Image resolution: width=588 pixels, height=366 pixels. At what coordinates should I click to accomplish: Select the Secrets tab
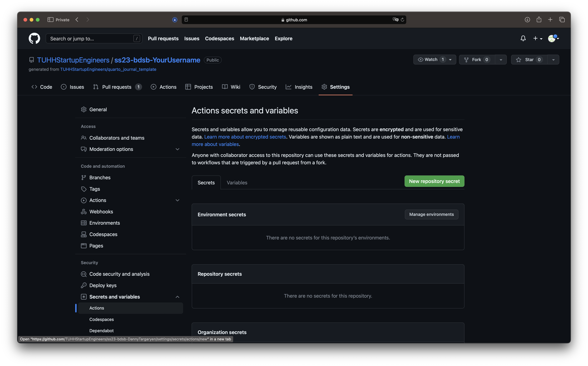(x=206, y=183)
